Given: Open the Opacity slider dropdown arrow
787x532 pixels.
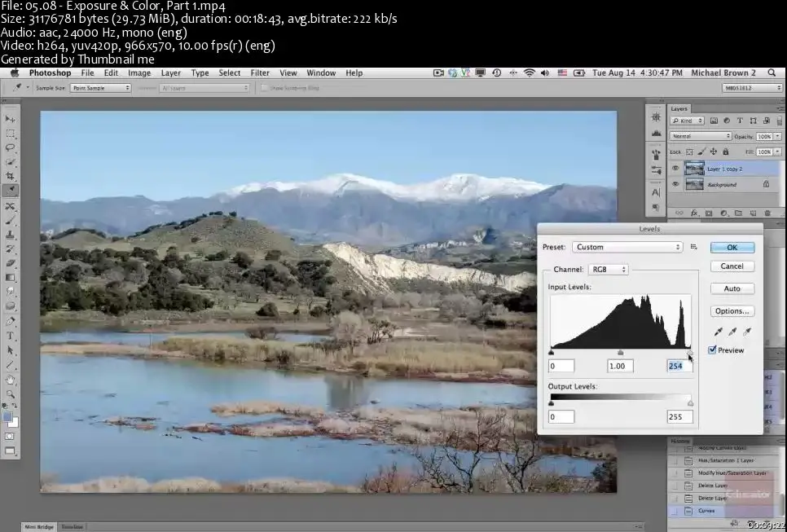Looking at the screenshot, I should click(778, 136).
